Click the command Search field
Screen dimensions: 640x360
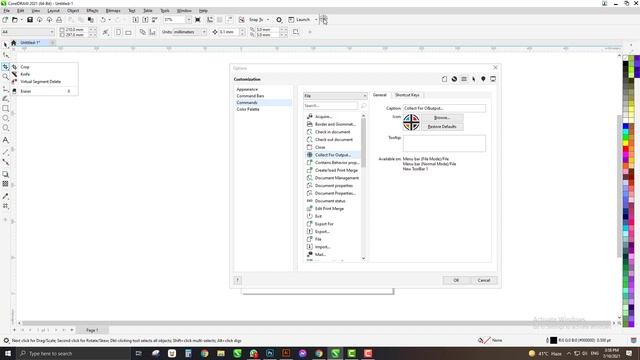pyautogui.click(x=331, y=106)
